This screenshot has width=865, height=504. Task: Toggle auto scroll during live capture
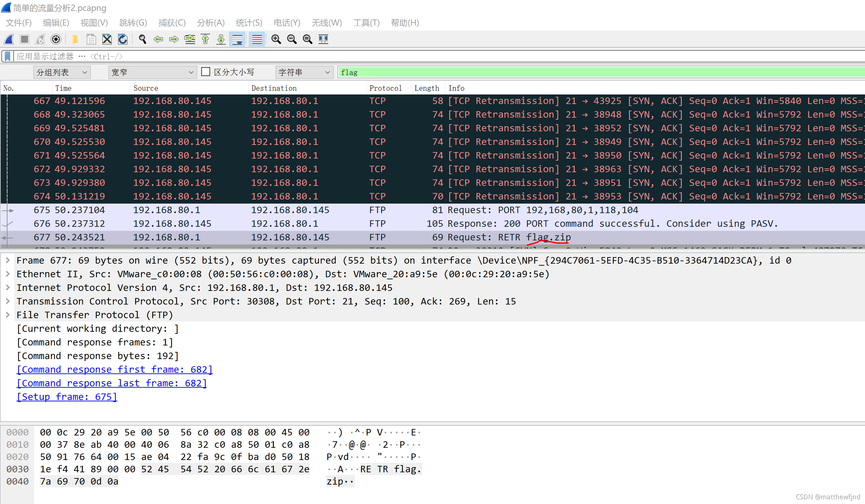click(237, 39)
